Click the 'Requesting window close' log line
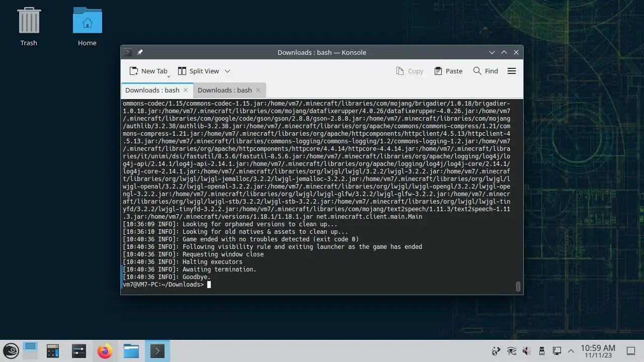Viewport: 644px width, 362px height. [x=193, y=254]
